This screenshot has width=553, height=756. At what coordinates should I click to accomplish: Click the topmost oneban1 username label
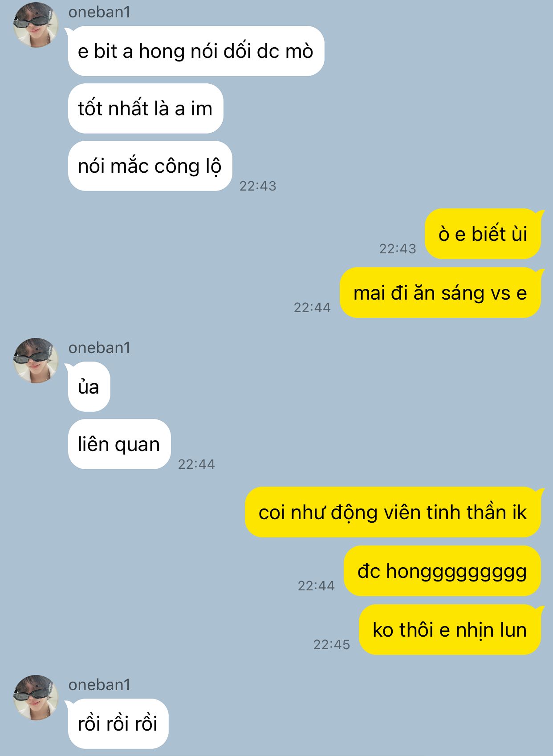100,12
